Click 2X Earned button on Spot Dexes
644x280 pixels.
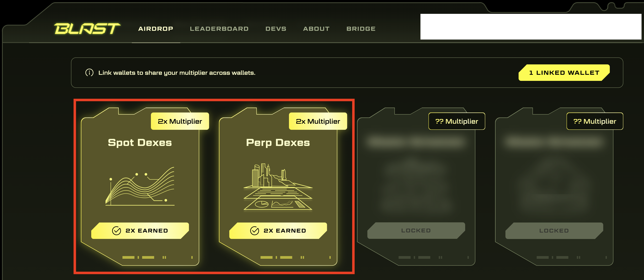pyautogui.click(x=140, y=231)
